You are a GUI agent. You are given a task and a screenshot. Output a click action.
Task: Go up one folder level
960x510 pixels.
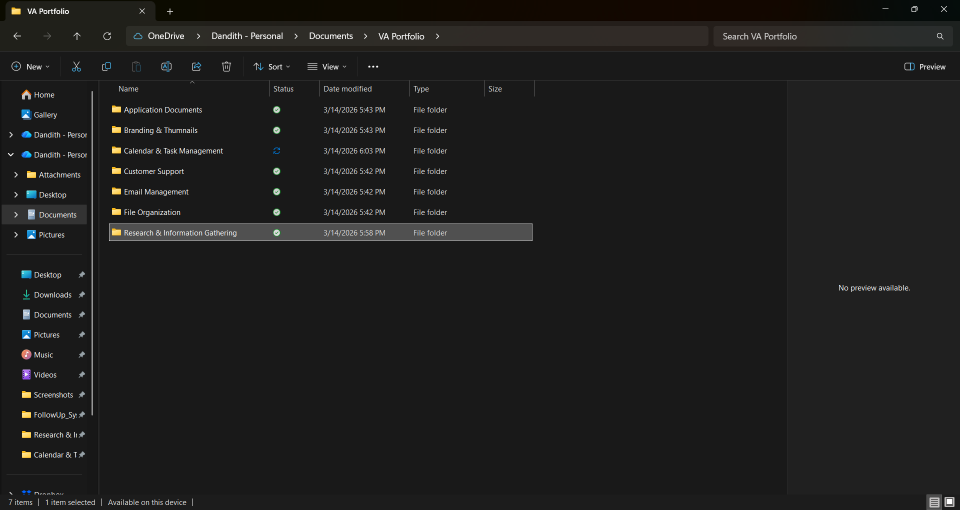(77, 36)
